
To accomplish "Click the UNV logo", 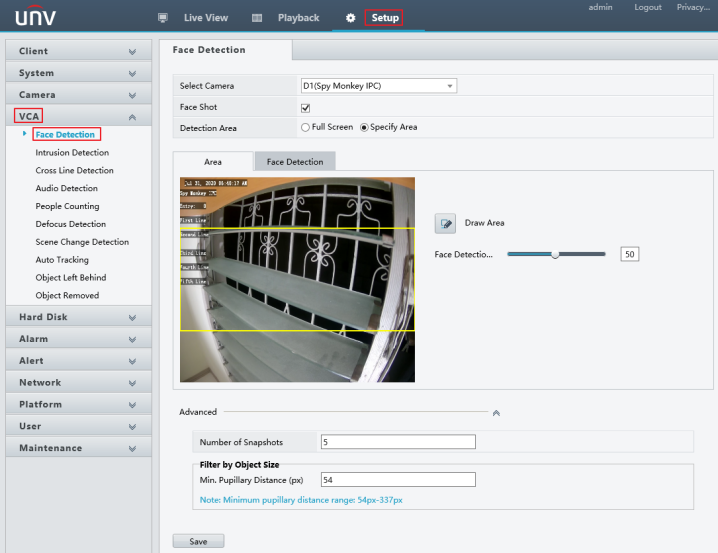I will (36, 17).
